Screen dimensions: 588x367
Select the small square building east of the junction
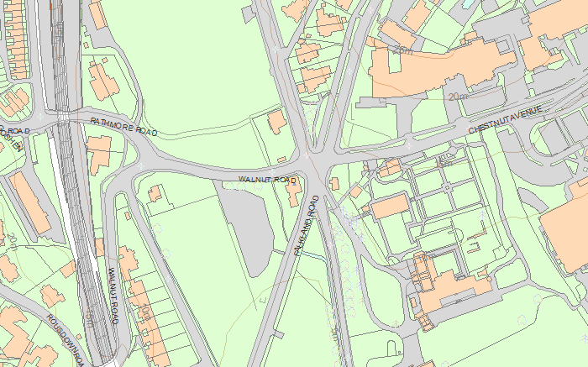(x=334, y=184)
